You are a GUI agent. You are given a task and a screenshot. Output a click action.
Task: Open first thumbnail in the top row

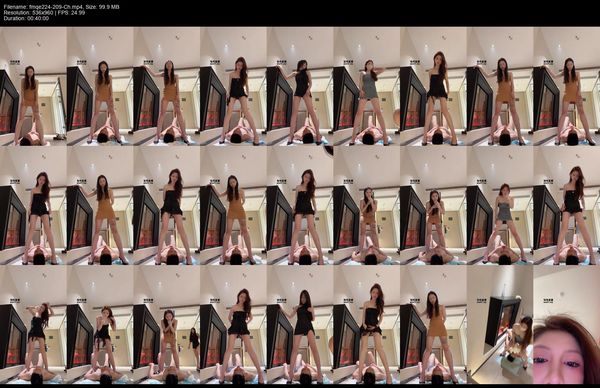[x=33, y=86]
